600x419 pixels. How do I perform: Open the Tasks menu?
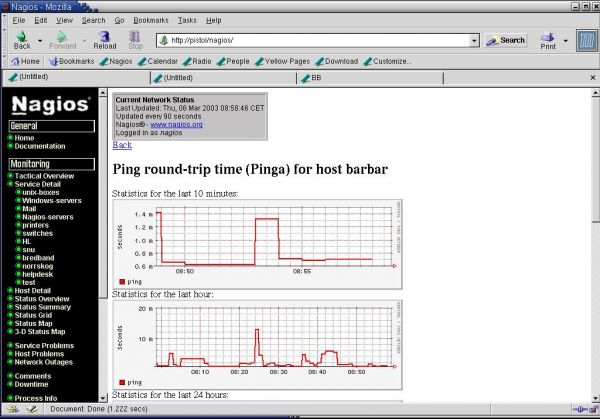(187, 20)
